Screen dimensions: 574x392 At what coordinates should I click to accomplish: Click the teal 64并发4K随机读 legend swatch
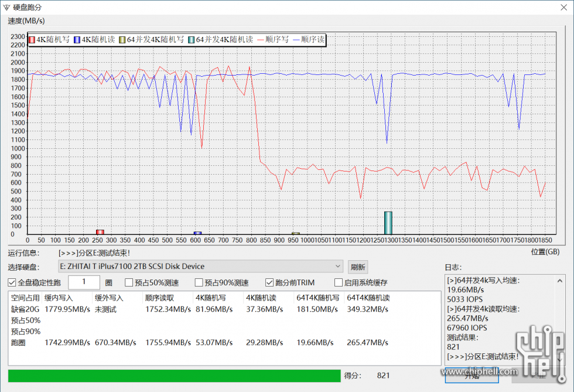tap(191, 40)
